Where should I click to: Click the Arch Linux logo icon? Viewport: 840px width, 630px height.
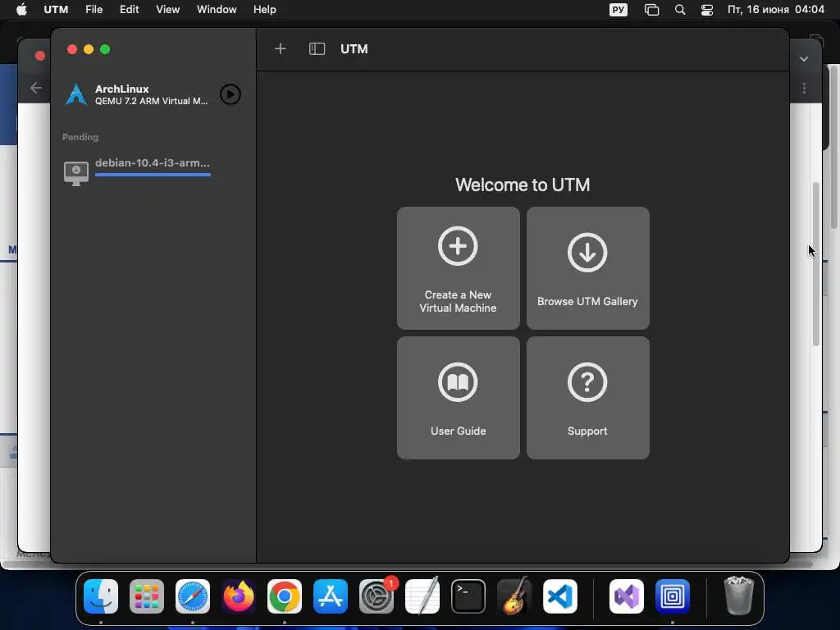click(76, 95)
